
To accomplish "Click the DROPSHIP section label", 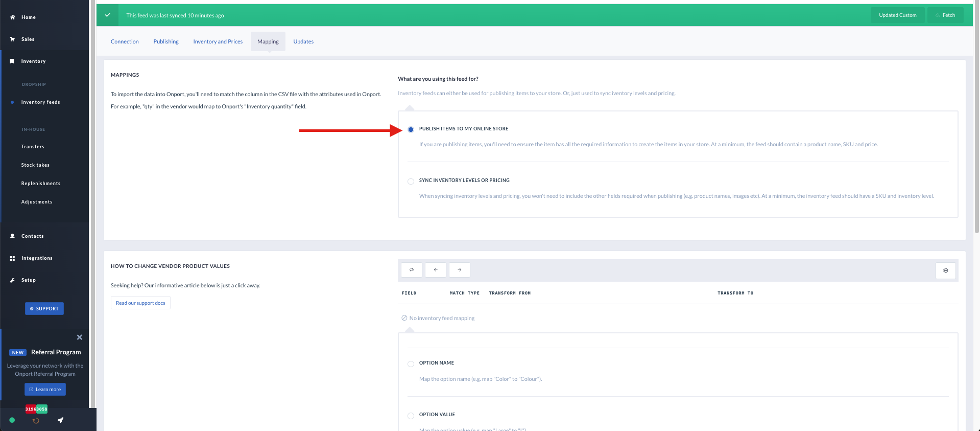I will point(34,84).
